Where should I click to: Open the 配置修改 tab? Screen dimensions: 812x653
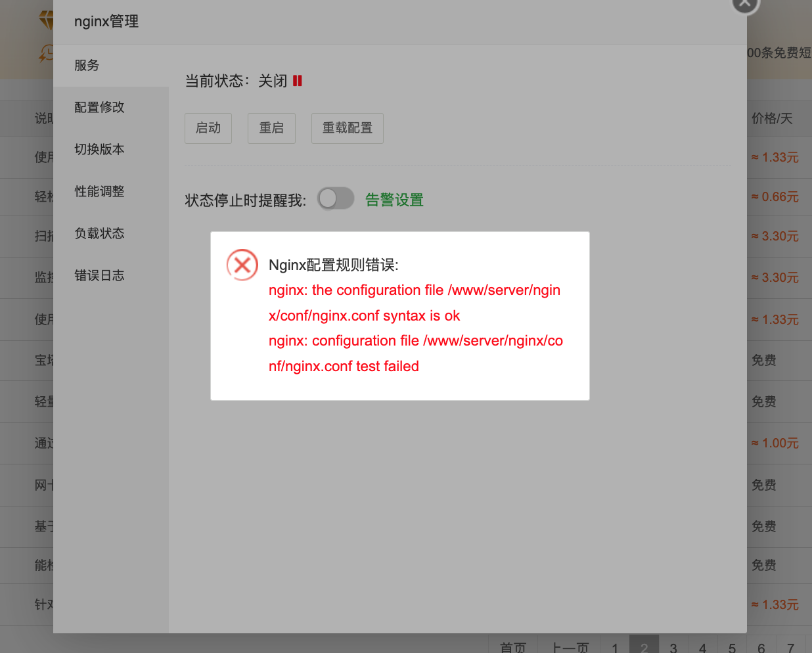point(111,107)
